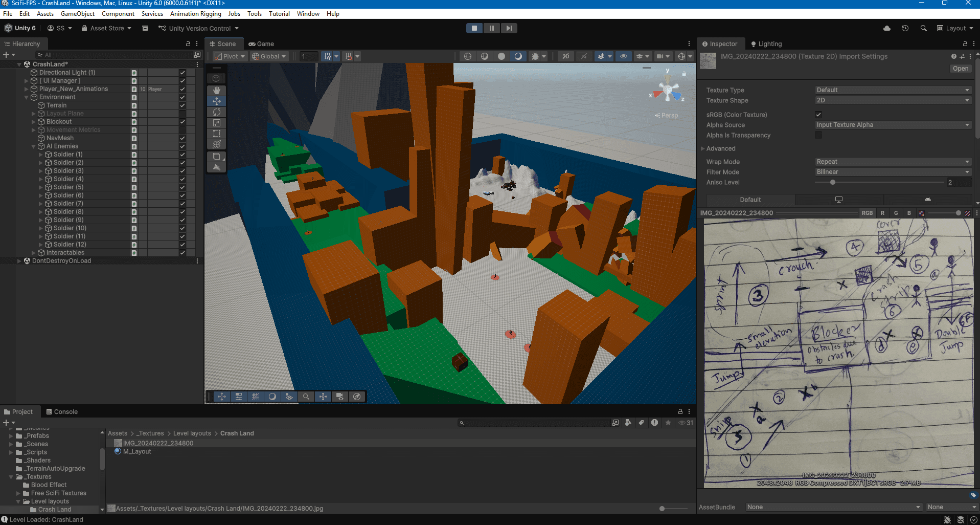The width and height of the screenshot is (980, 525).
Task: Open the Wrap Mode dropdown
Action: pos(892,162)
